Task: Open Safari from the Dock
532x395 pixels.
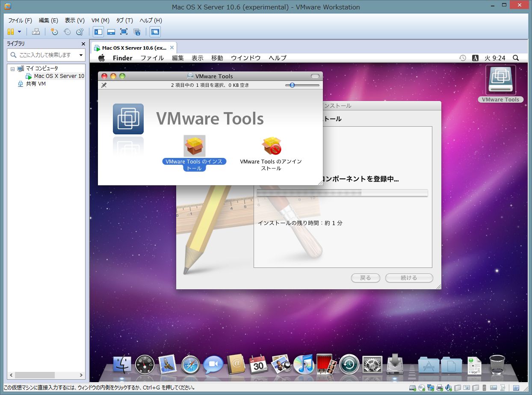Action: click(190, 365)
